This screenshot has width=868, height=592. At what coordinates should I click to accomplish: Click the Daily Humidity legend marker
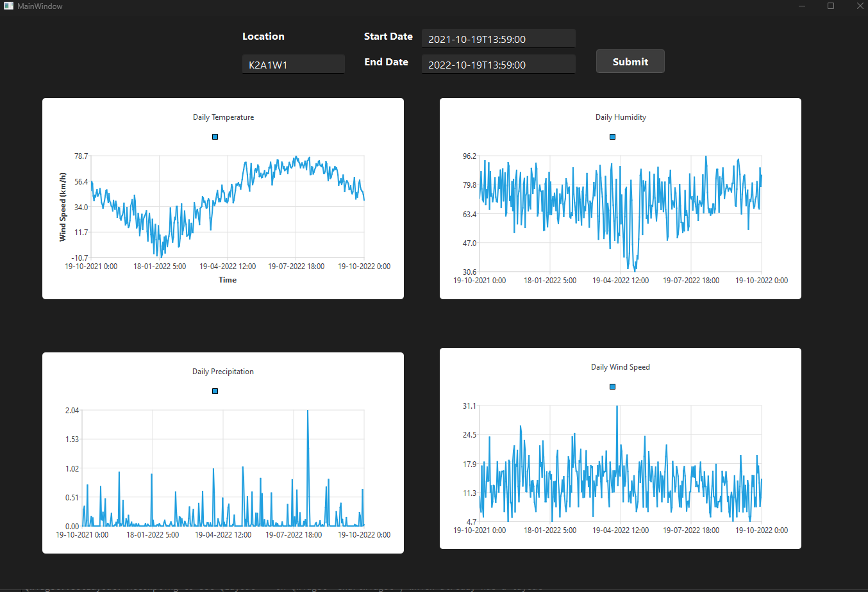(613, 136)
